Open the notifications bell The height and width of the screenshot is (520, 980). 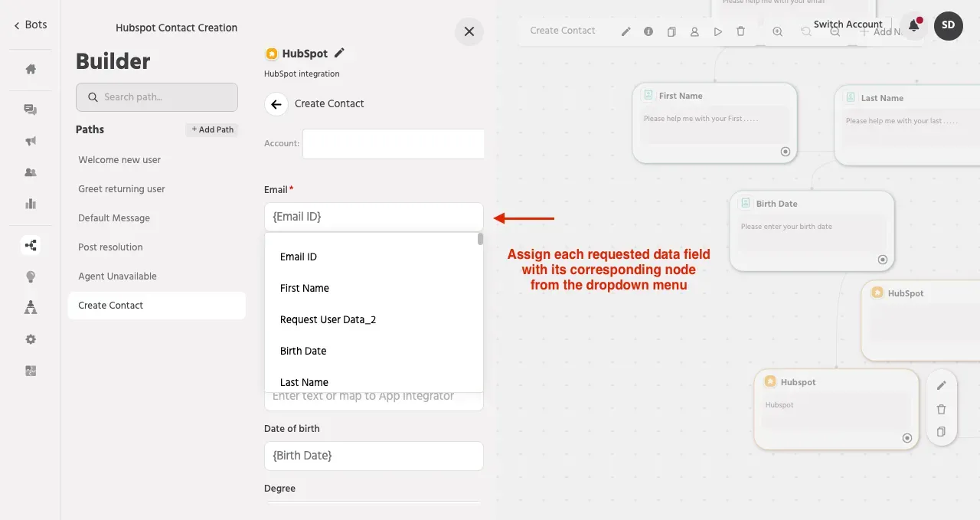click(x=914, y=25)
